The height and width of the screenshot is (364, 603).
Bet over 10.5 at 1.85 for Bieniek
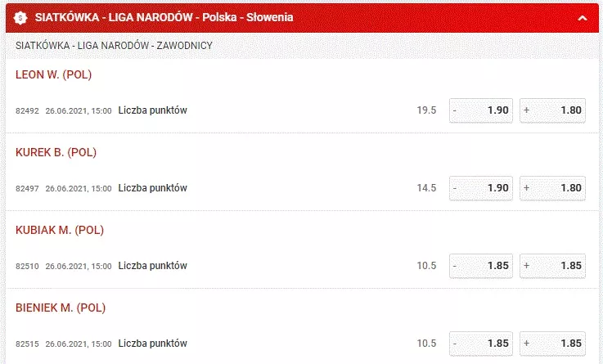pyautogui.click(x=552, y=344)
